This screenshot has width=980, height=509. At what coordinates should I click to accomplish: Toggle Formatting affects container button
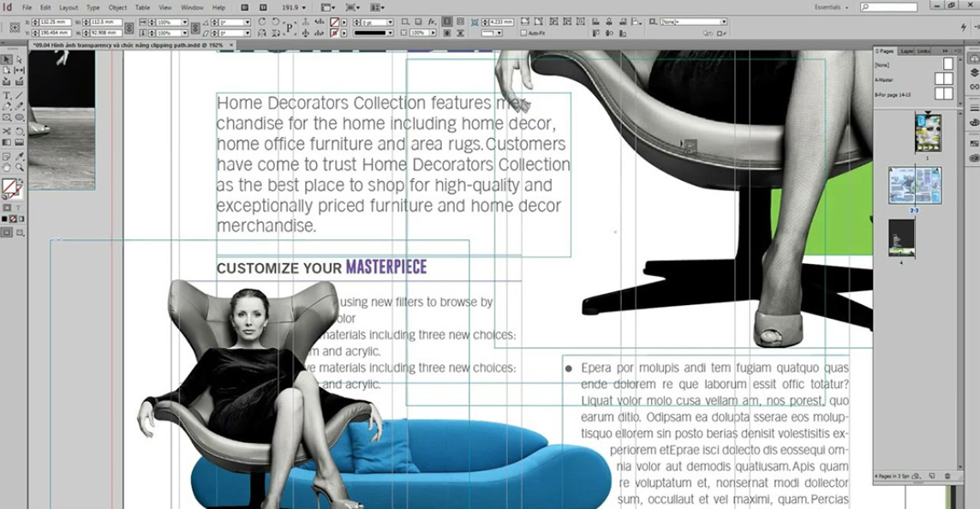6,207
